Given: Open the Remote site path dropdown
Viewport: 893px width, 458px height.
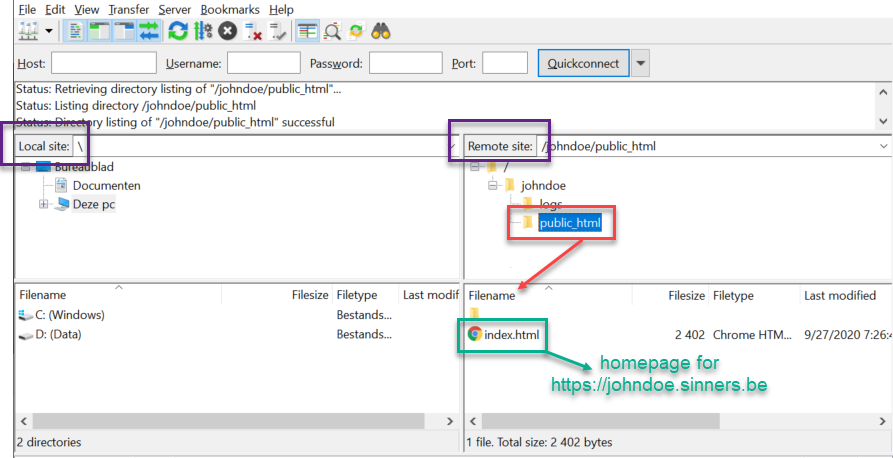Looking at the screenshot, I should pyautogui.click(x=883, y=146).
